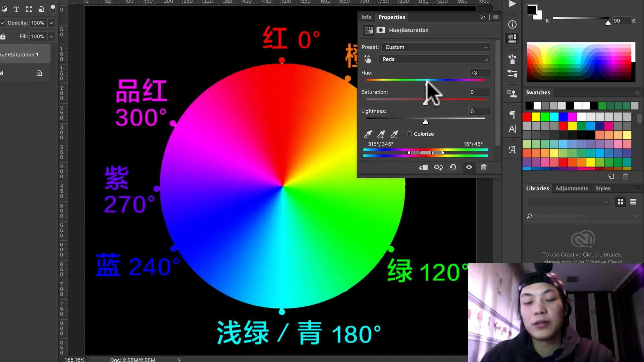
Task: Toggle visibility of the Hue/Saturation adjustment
Action: (469, 167)
